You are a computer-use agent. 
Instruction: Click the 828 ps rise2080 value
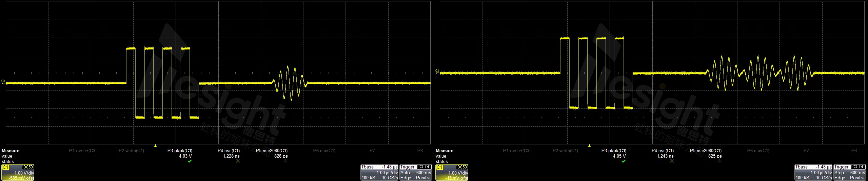(281, 156)
